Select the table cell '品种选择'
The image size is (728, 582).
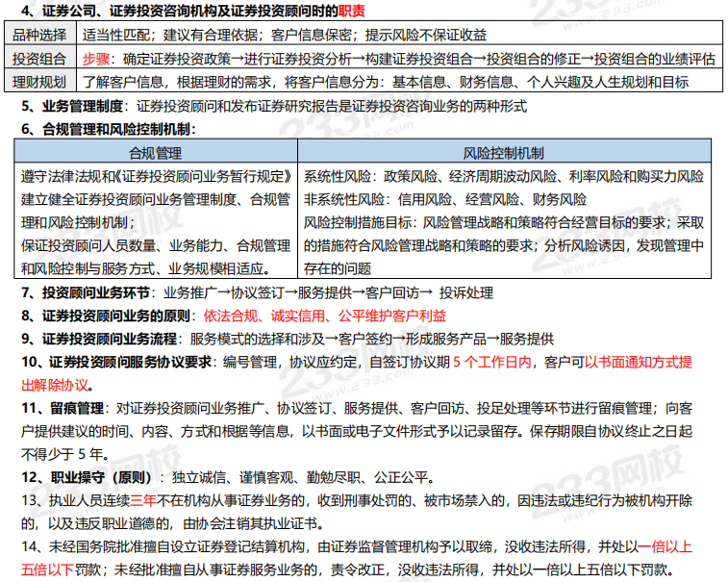[x=39, y=35]
